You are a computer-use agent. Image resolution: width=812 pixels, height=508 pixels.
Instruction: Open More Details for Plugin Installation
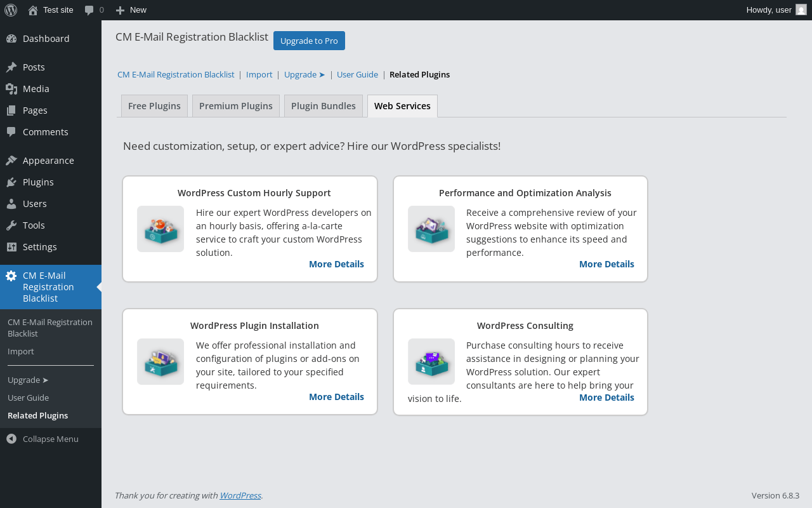point(336,397)
